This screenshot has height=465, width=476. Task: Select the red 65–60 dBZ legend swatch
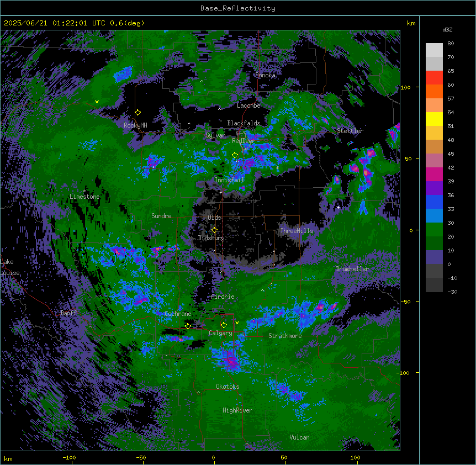(x=434, y=78)
